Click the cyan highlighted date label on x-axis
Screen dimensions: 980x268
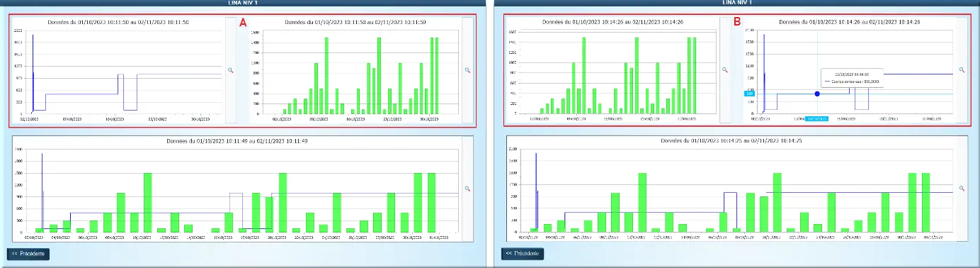tap(816, 118)
